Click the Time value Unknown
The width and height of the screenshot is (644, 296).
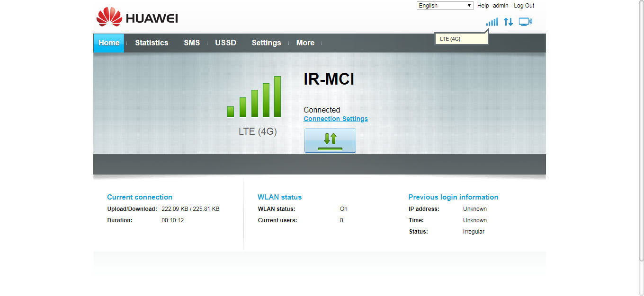tap(475, 220)
